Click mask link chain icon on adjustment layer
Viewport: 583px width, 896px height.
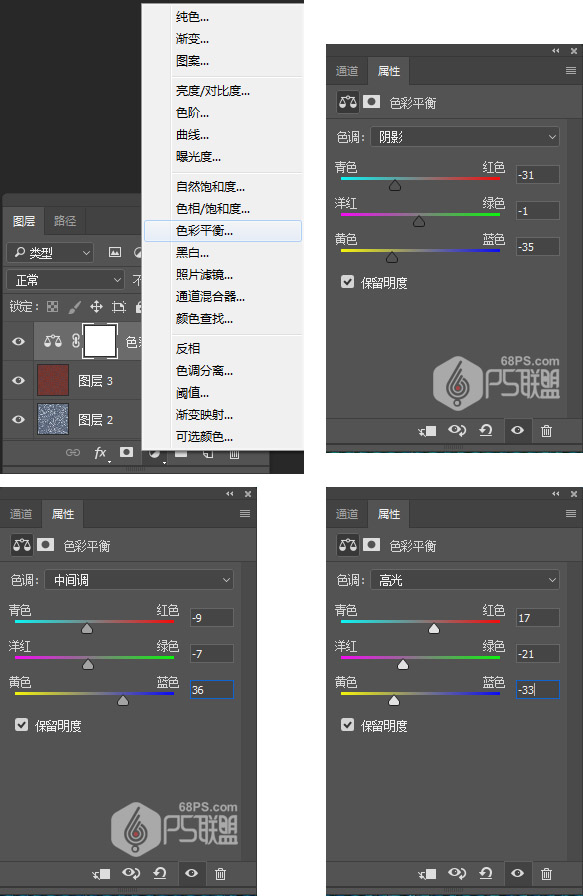tap(75, 341)
